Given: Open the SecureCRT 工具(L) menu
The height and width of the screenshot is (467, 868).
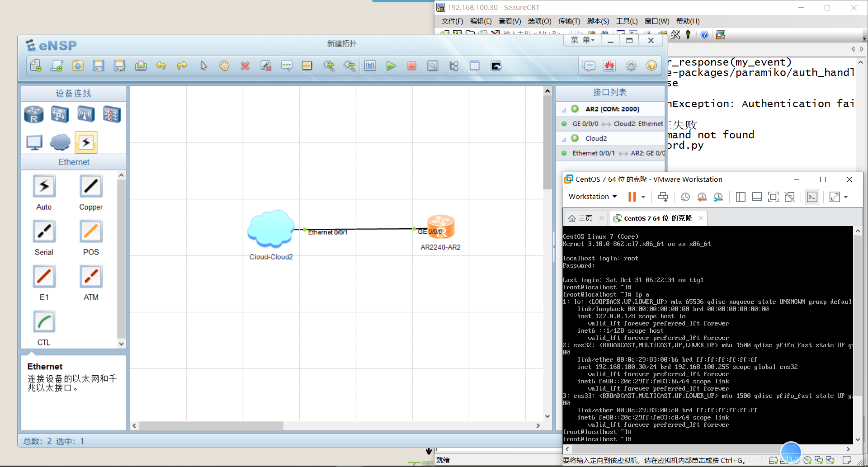Looking at the screenshot, I should pyautogui.click(x=627, y=21).
